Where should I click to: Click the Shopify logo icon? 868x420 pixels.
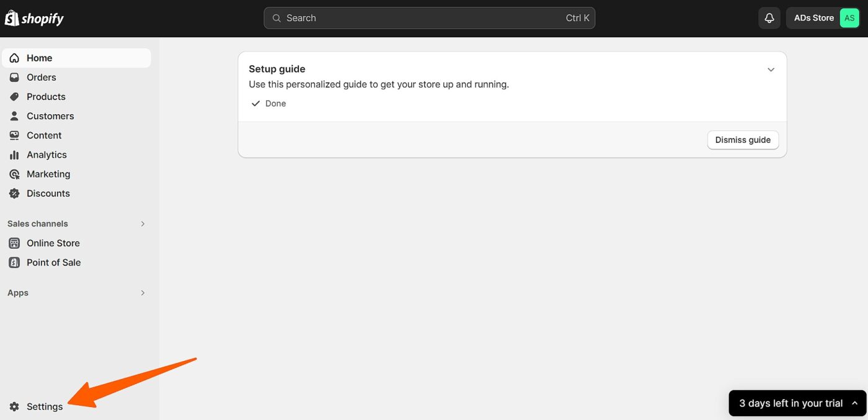(12, 18)
